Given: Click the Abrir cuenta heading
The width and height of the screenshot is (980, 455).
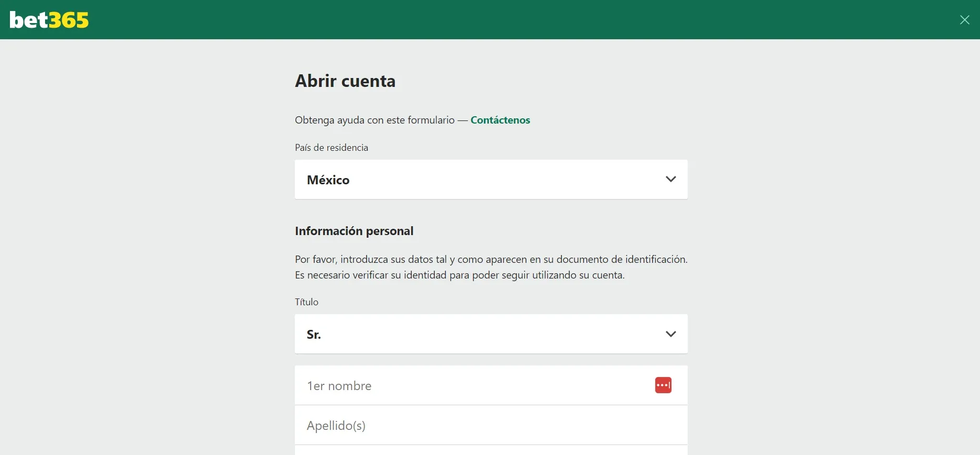Looking at the screenshot, I should click(x=345, y=81).
